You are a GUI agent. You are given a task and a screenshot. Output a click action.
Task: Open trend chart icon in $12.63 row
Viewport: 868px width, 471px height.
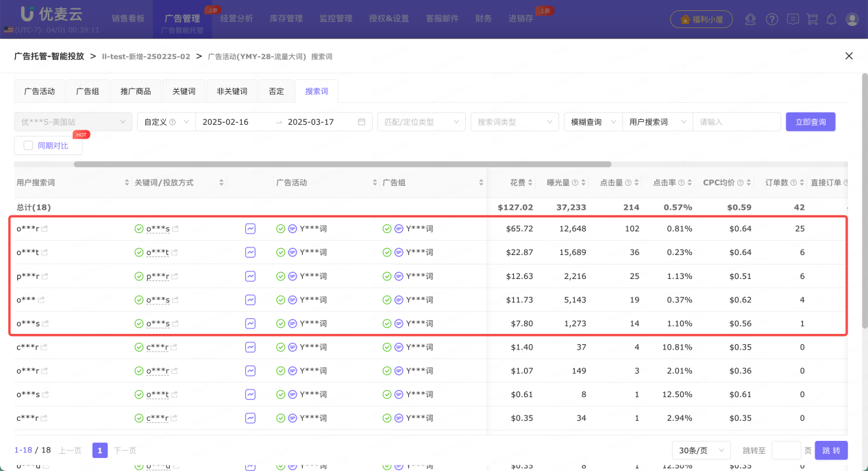pos(250,276)
